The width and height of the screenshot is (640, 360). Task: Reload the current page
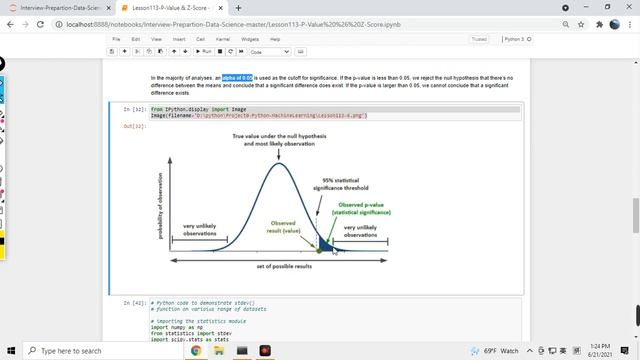40,24
